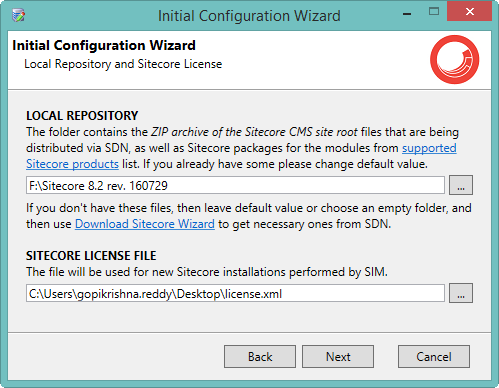The width and height of the screenshot is (499, 388).
Task: Browse for Sitecore license file
Action: [x=461, y=293]
